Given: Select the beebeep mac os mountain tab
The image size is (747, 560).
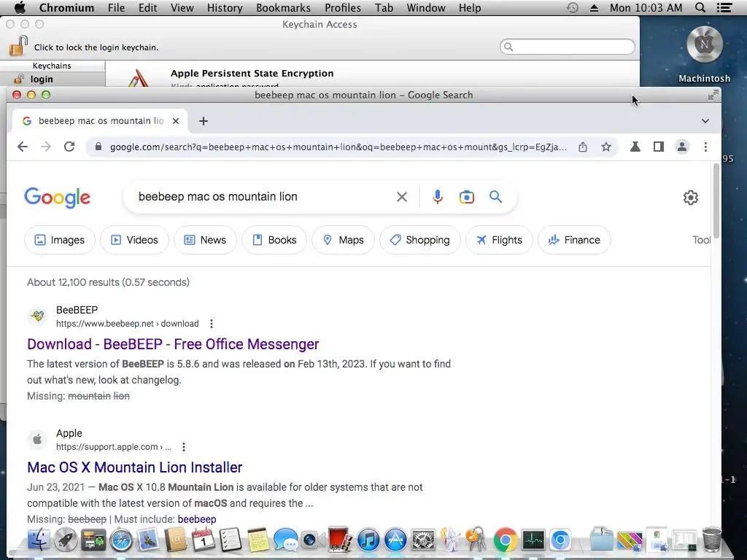Looking at the screenshot, I should tap(101, 121).
